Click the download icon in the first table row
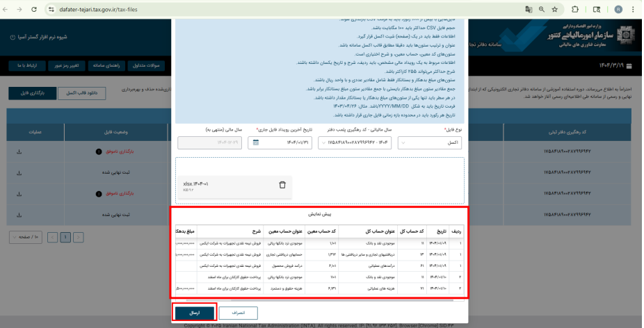Screen dimensions: 644x328 (19, 151)
